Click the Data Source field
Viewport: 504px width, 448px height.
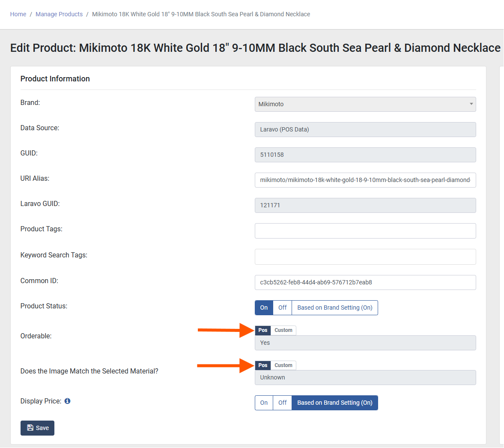tap(365, 130)
